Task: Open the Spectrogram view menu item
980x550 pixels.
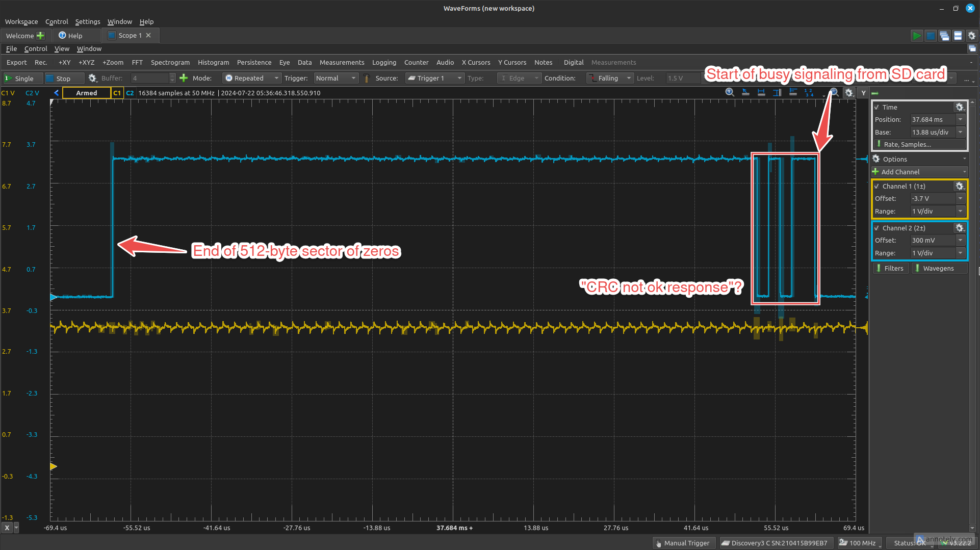Action: [170, 62]
